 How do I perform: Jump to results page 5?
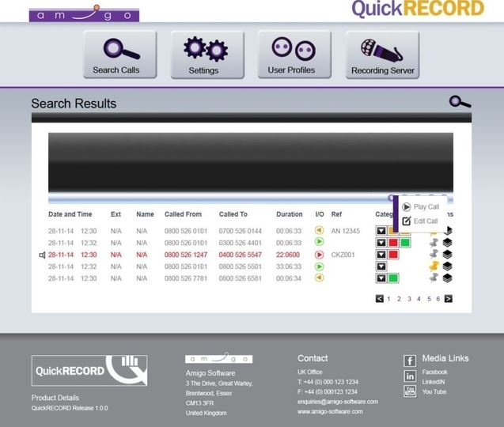click(429, 299)
